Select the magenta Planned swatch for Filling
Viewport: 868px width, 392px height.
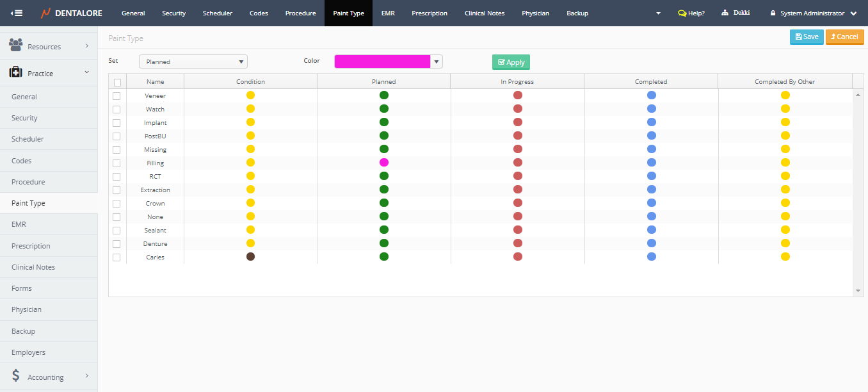click(x=384, y=163)
